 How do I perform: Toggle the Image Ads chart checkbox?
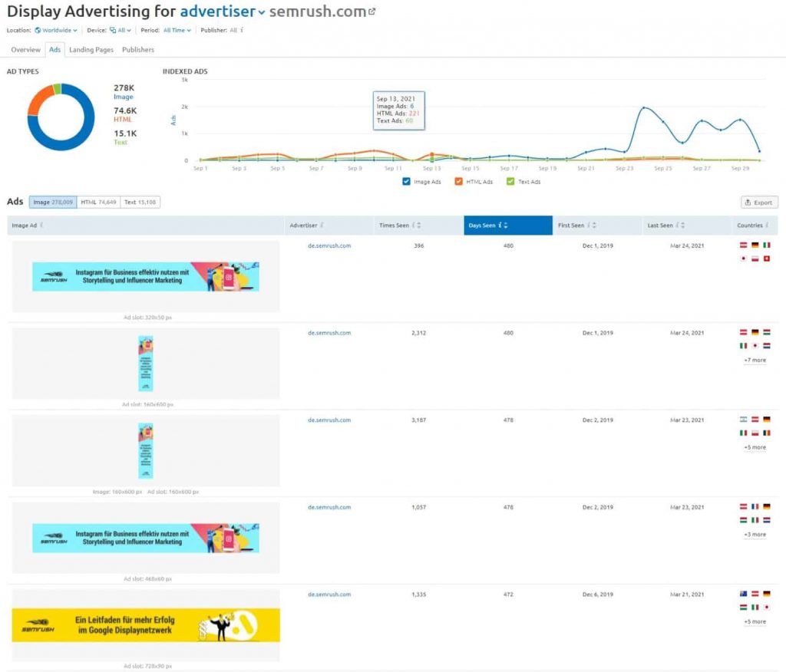click(406, 182)
